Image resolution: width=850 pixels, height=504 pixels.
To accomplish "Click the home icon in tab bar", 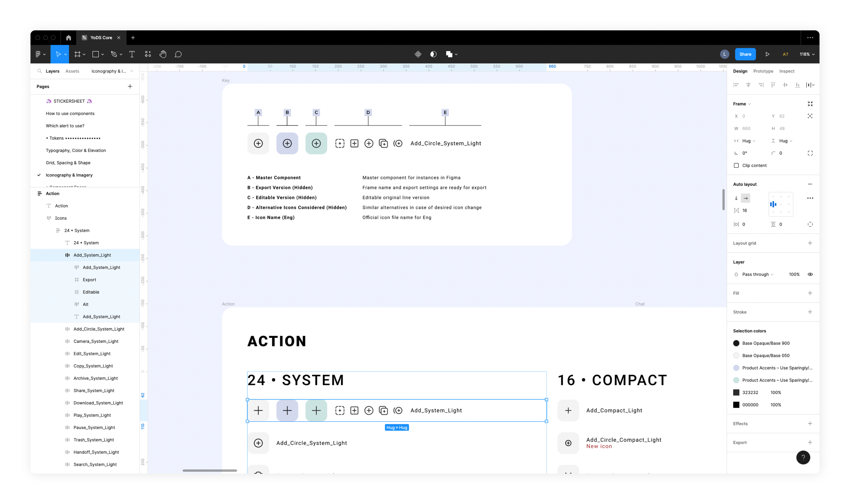I will coord(69,38).
